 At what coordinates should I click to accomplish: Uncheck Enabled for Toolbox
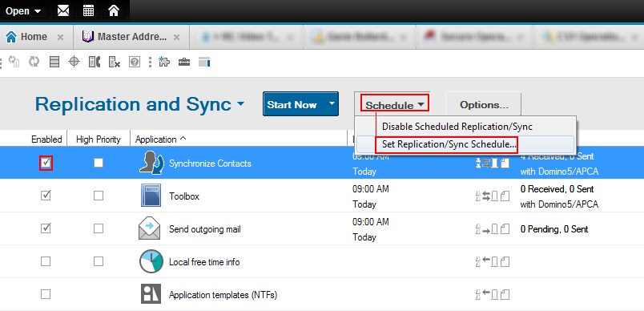point(46,196)
